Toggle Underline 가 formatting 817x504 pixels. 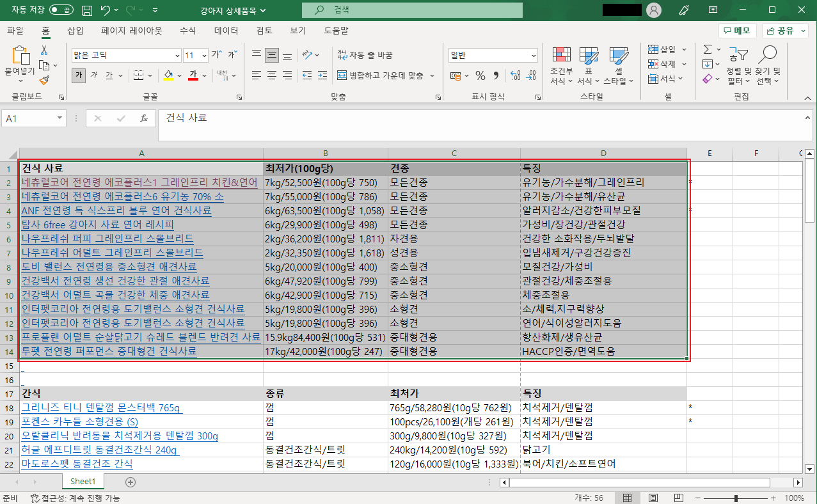point(109,75)
